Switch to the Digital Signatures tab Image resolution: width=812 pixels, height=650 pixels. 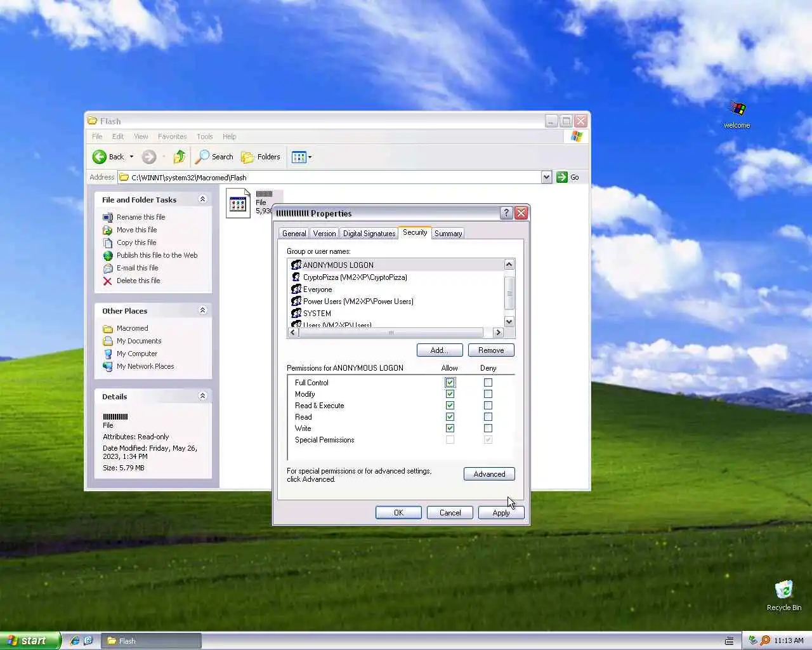pyautogui.click(x=369, y=234)
